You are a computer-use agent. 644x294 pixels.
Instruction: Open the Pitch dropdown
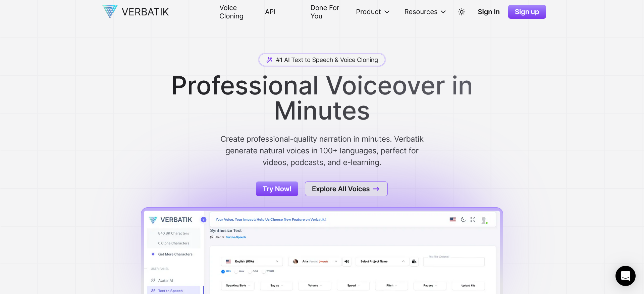coord(391,286)
